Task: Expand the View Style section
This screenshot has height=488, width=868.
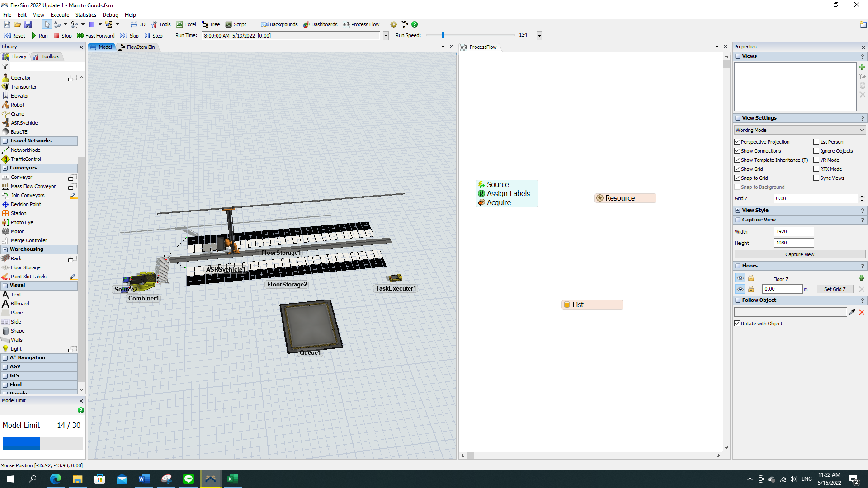Action: (x=738, y=211)
